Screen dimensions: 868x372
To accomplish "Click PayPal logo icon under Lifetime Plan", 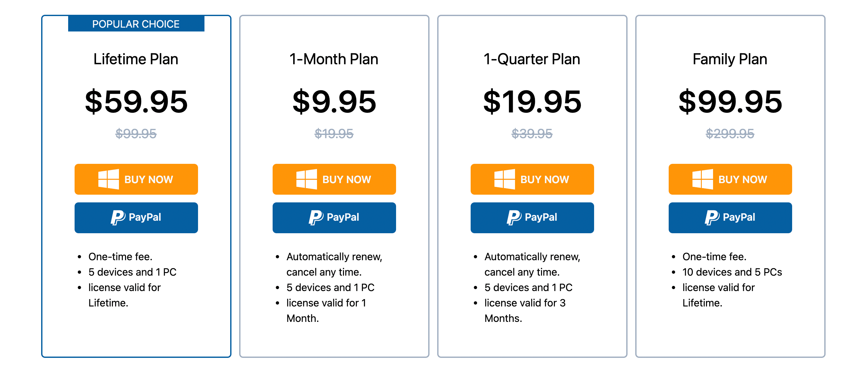I will (x=118, y=217).
